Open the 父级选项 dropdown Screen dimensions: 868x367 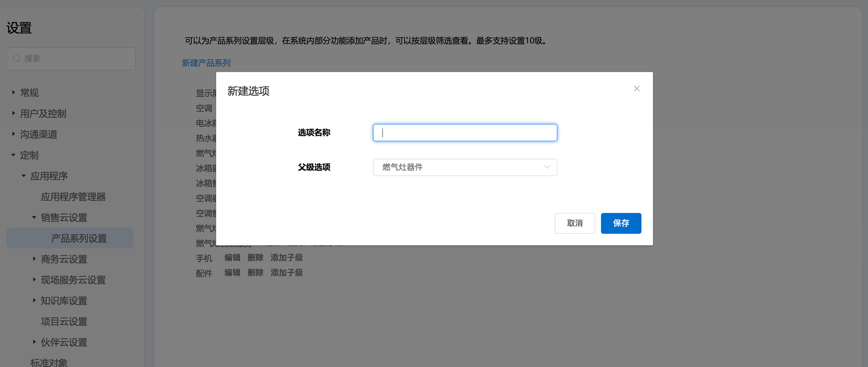(465, 167)
